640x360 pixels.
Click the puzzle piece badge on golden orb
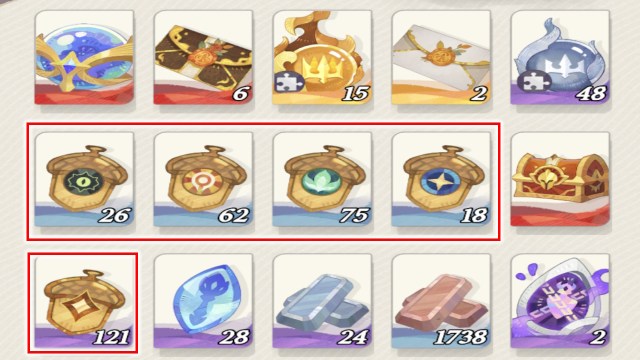[289, 82]
